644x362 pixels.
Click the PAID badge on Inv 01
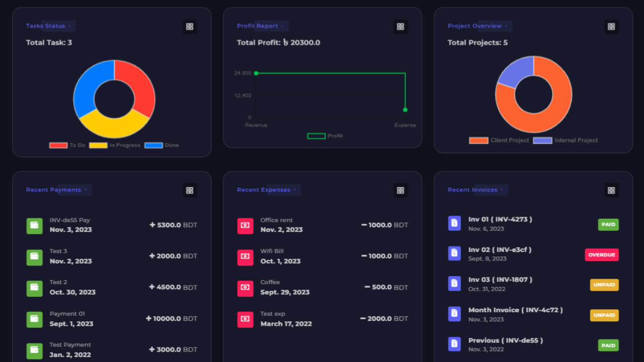click(608, 224)
